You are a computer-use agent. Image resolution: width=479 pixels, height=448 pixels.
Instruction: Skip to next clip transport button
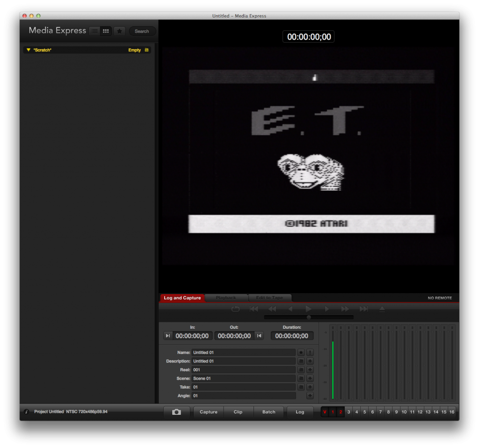point(363,309)
